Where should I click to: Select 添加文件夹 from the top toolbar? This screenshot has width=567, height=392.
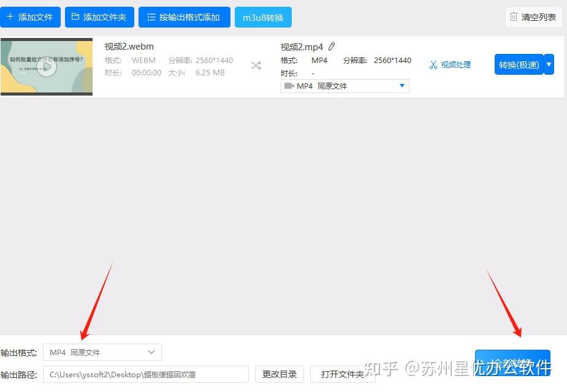pyautogui.click(x=99, y=17)
